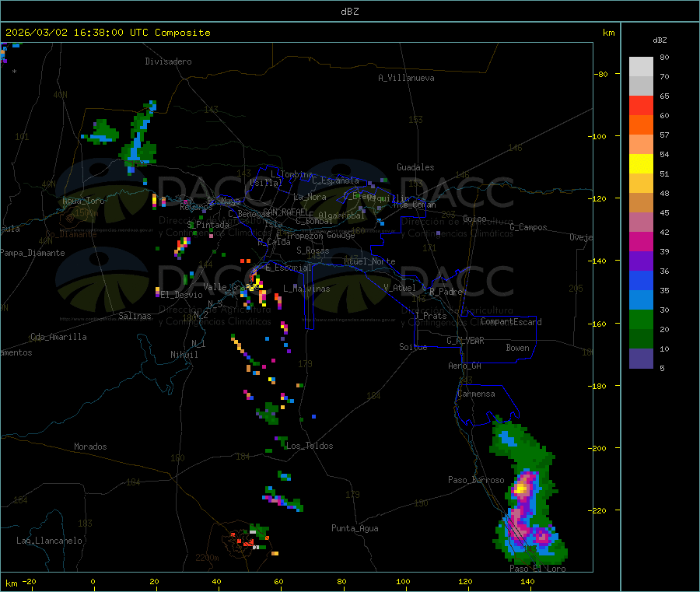This screenshot has height=592, width=700.
Task: Select the purple 5 dBZ legend swatch
Action: coord(641,359)
